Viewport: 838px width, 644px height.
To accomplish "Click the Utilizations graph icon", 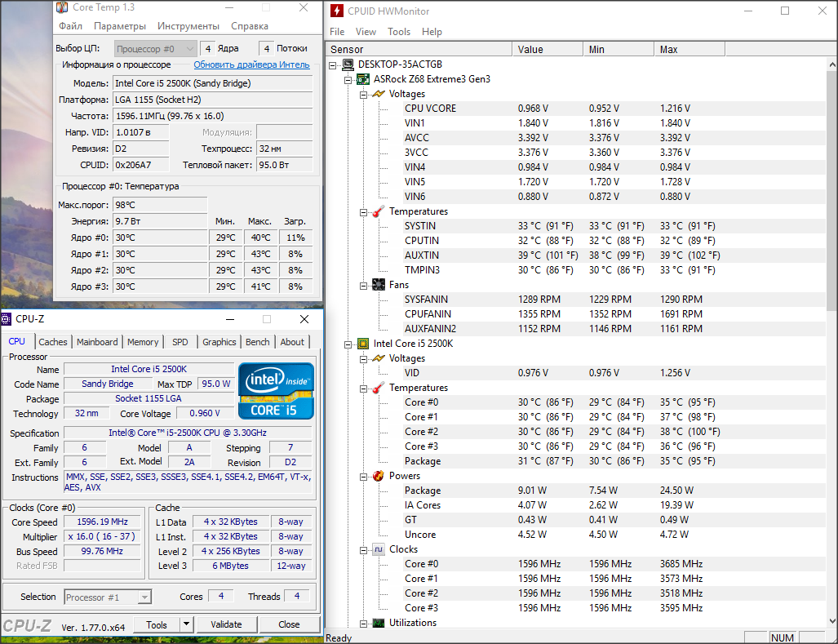I will click(x=379, y=623).
